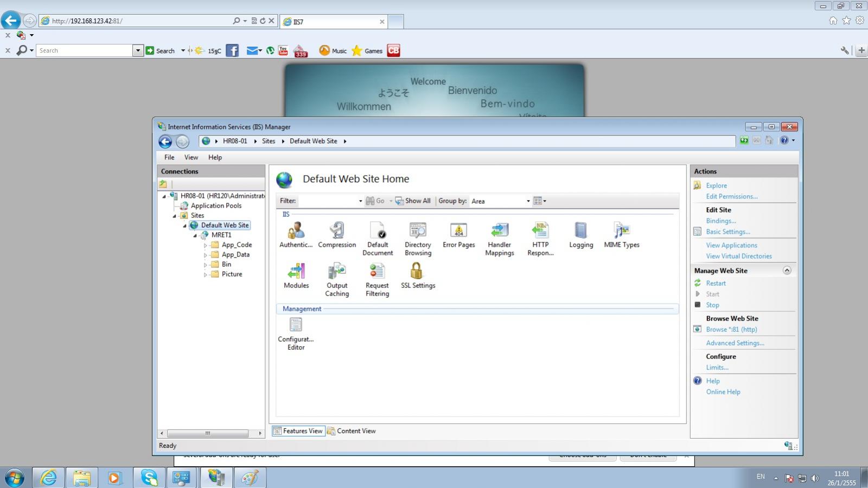Screen dimensions: 868x488
Task: Click the browser address bar URL
Action: pyautogui.click(x=87, y=21)
